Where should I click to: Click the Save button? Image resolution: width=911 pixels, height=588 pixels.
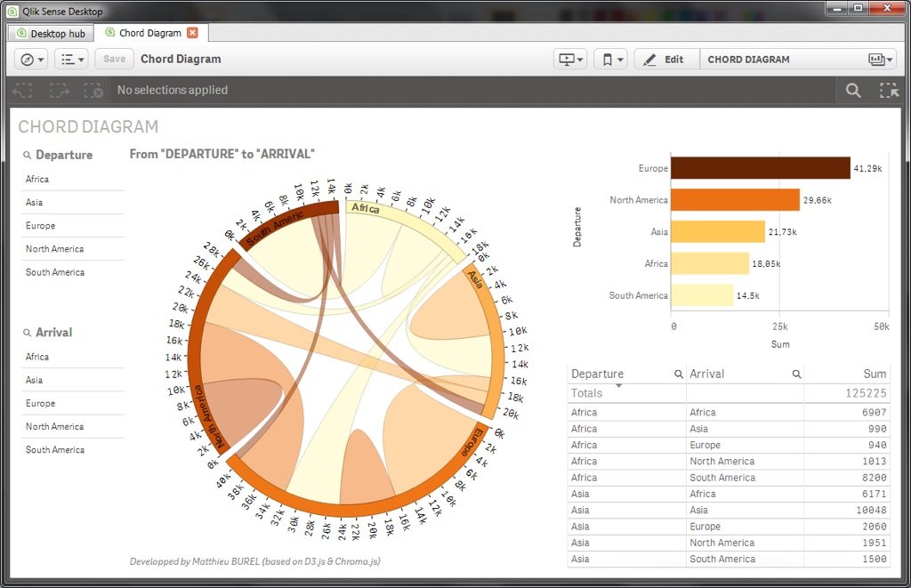point(114,60)
